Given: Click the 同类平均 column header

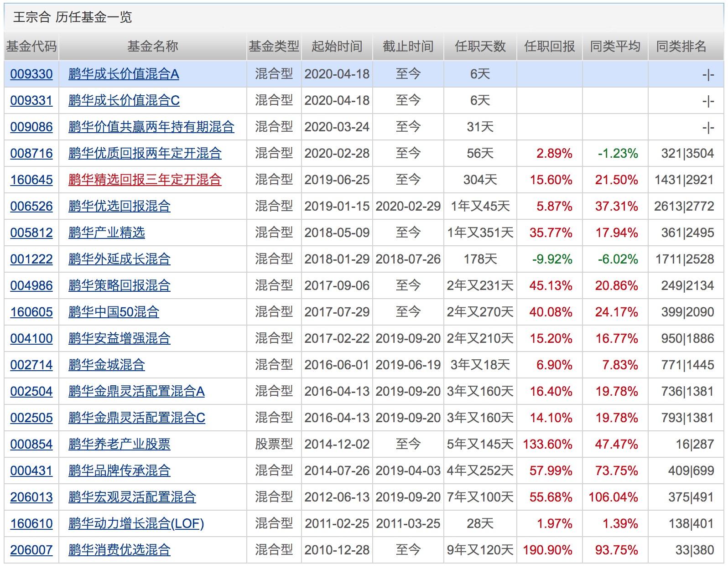Looking at the screenshot, I should 615,46.
